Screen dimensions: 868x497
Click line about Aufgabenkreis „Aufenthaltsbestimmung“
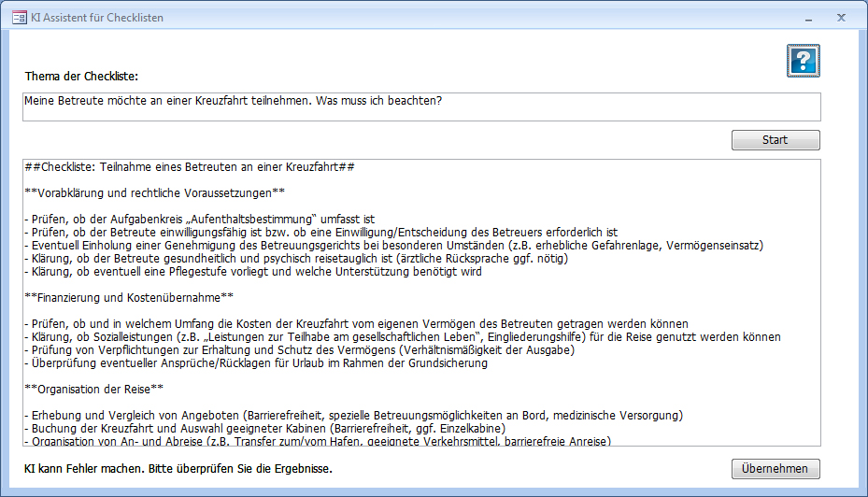[x=200, y=220]
